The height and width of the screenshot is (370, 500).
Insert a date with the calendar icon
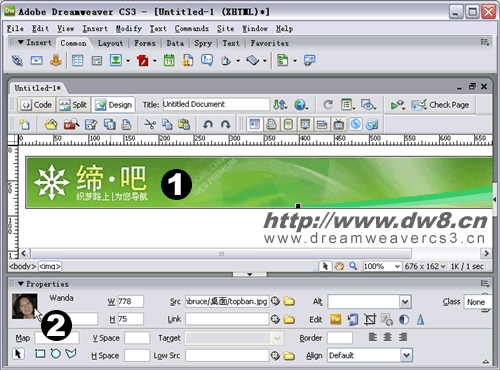tap(169, 60)
